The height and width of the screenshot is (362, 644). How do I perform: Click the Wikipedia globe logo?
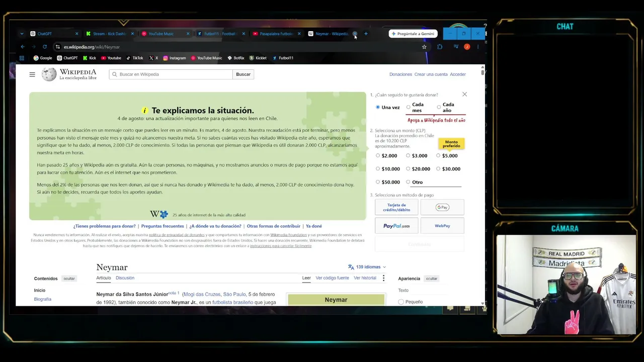pos(49,74)
